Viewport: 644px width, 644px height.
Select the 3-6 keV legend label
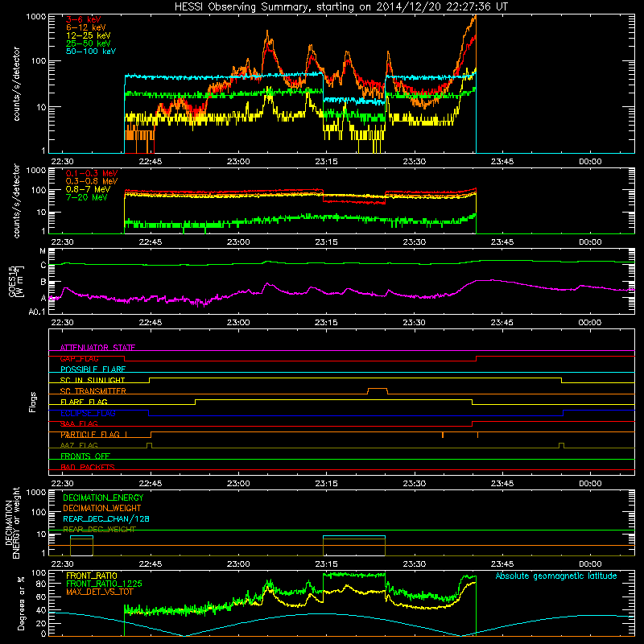click(x=83, y=19)
